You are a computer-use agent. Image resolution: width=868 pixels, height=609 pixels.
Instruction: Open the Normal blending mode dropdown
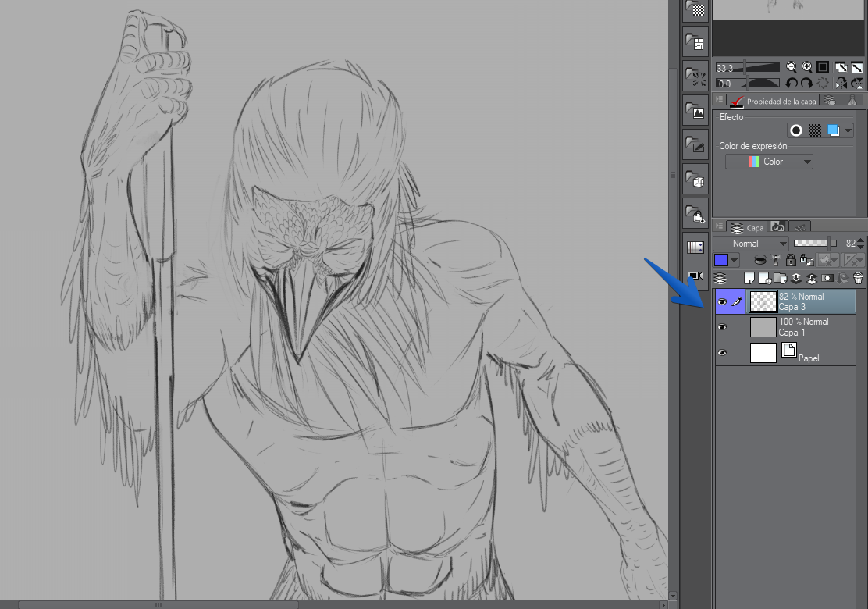749,244
